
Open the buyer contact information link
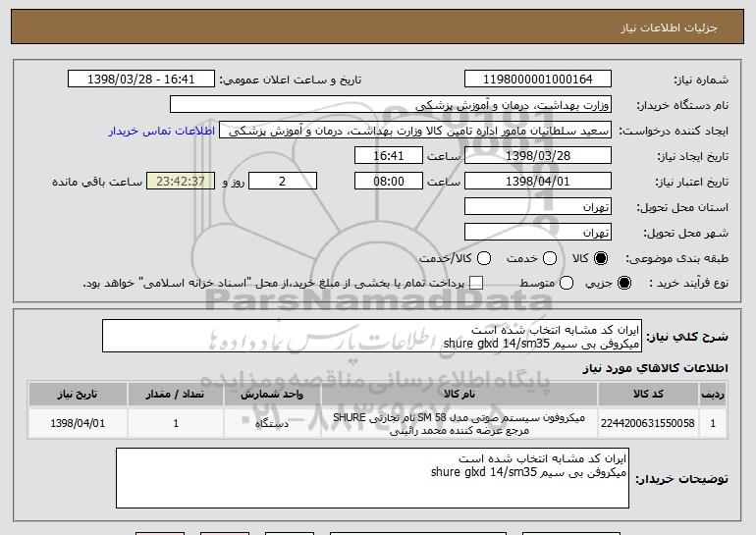coord(162,131)
